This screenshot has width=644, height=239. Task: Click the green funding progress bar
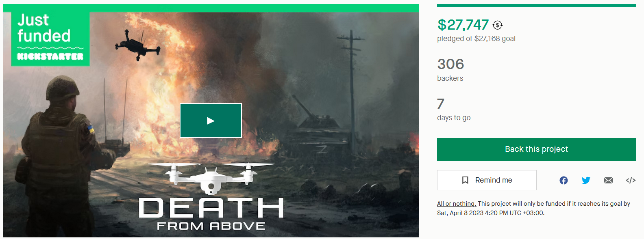click(536, 5)
